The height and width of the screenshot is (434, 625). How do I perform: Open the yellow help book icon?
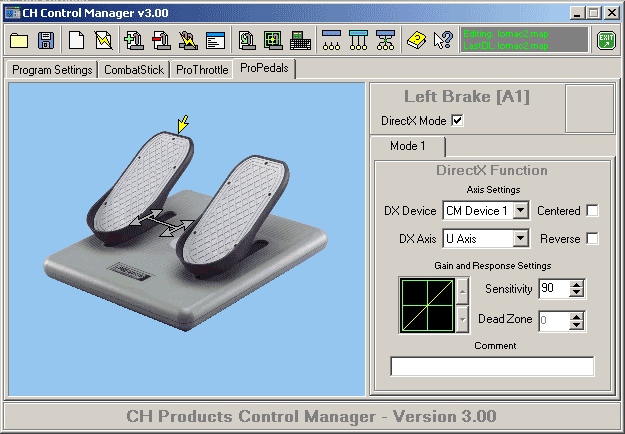pyautogui.click(x=416, y=40)
